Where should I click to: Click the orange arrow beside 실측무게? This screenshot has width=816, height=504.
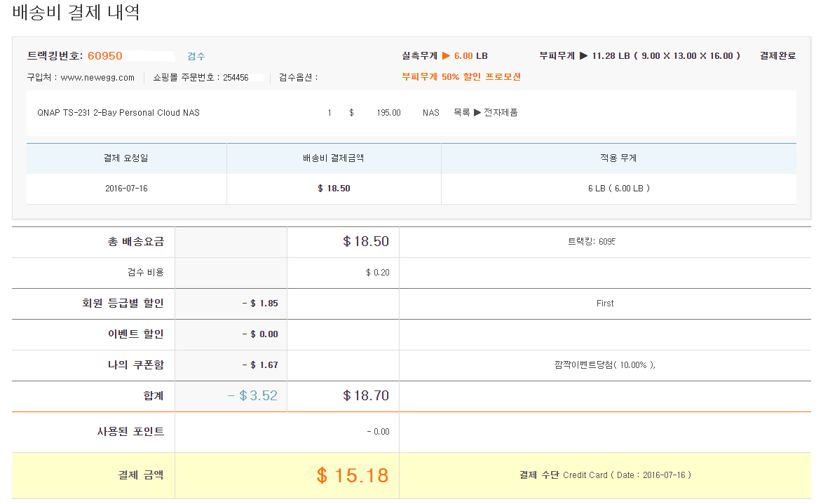(446, 56)
